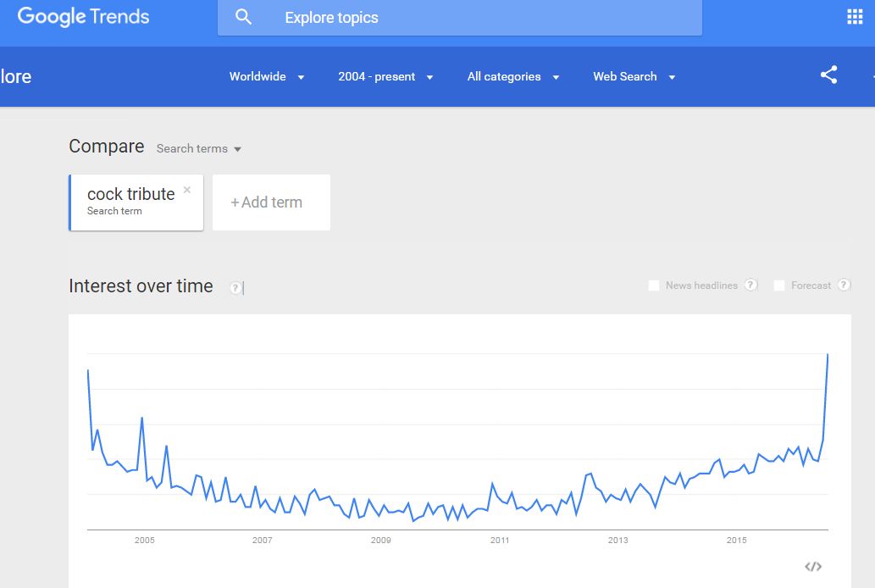Viewport: 875px width, 588px height.
Task: Open the Worldwide region dropdown
Action: click(x=267, y=76)
